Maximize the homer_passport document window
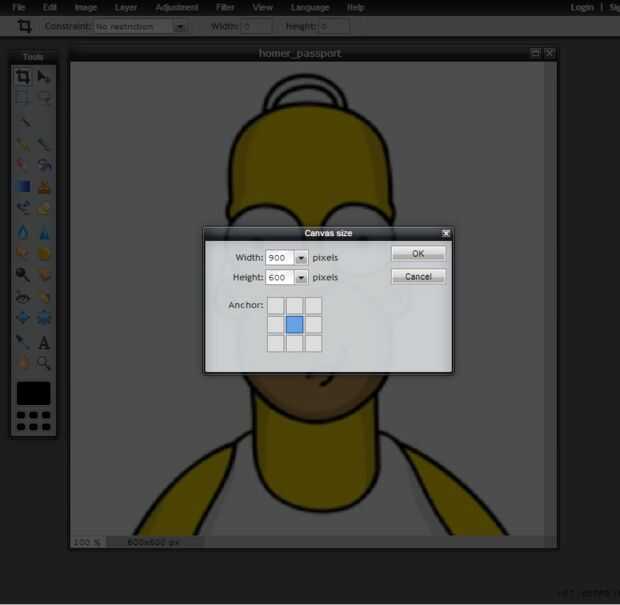This screenshot has height=605, width=620. pyautogui.click(x=535, y=53)
